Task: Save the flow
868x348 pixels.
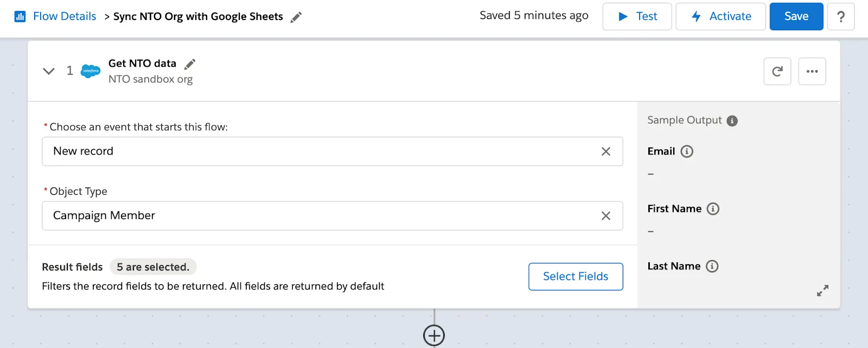Action: point(795,16)
